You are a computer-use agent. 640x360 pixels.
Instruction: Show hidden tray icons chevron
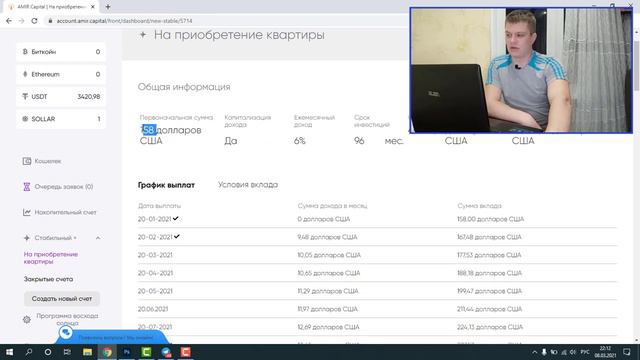(534, 352)
